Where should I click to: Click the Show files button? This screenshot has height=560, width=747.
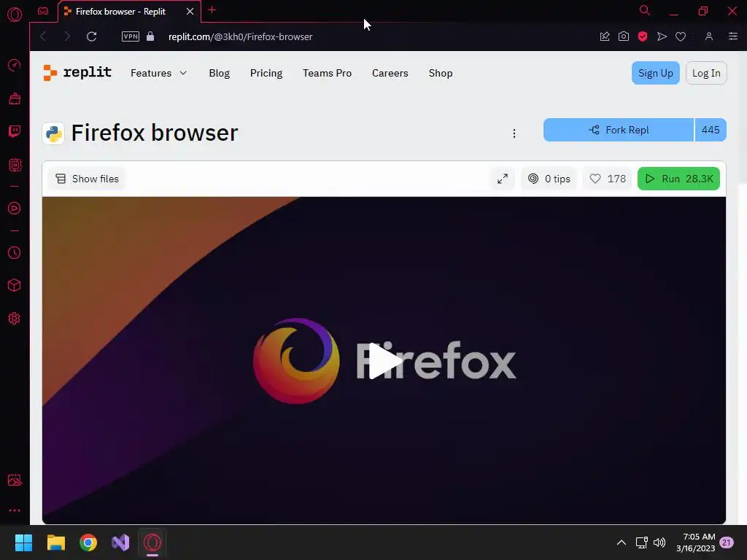(x=88, y=179)
